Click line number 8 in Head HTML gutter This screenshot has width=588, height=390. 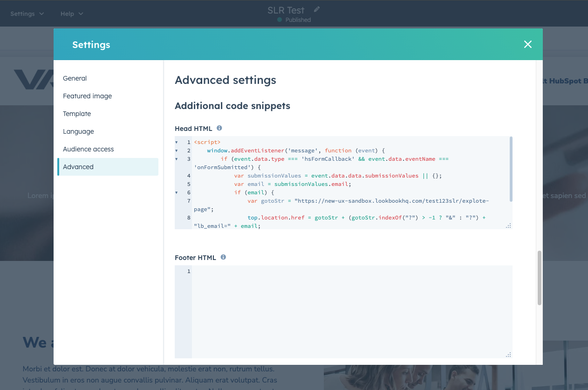pyautogui.click(x=189, y=218)
